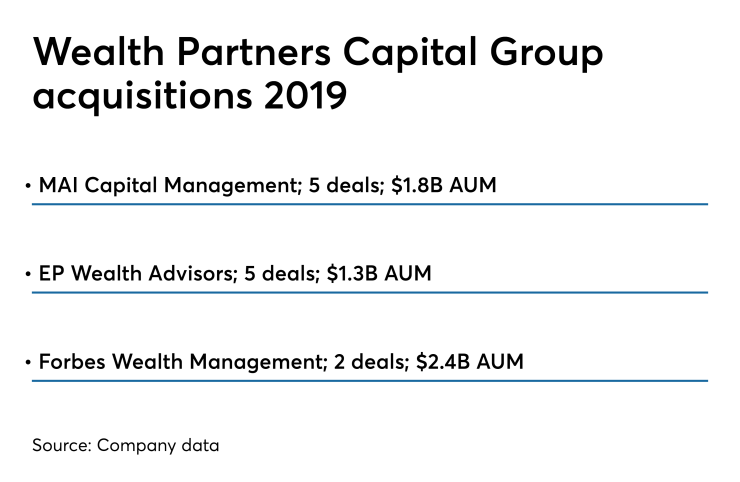The height and width of the screenshot is (482, 740).
Task: Click the blue divider under the EP Wealth row
Action: click(x=369, y=292)
